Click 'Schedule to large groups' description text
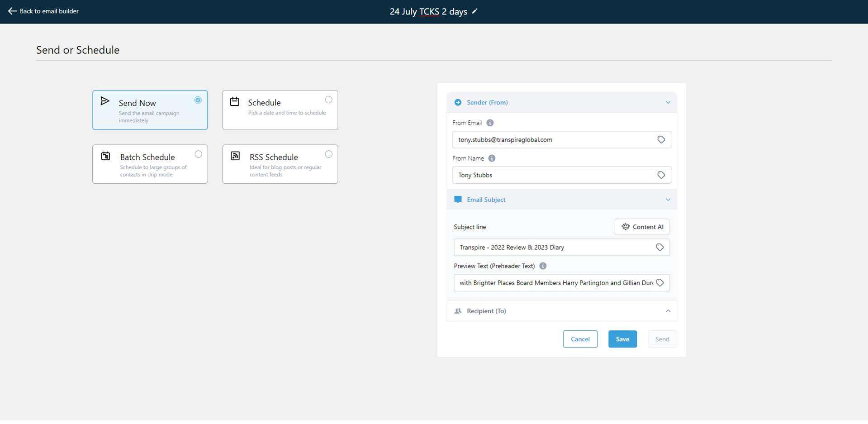 153,171
